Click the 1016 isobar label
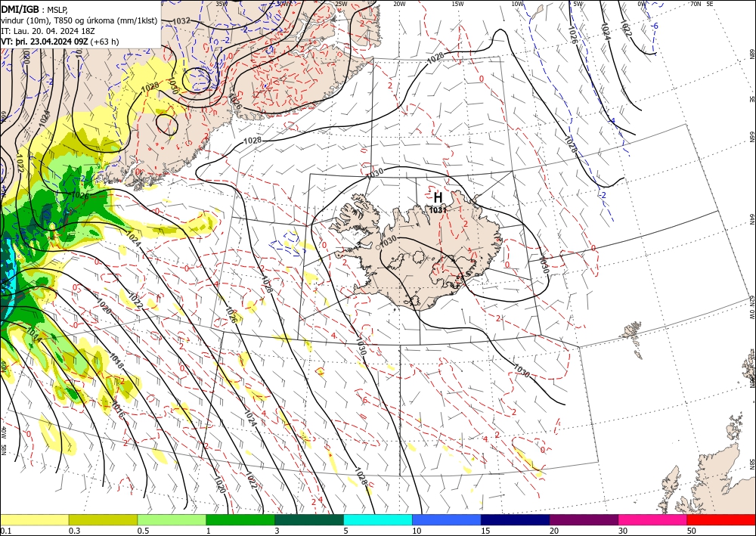The height and width of the screenshot is (536, 756). pyautogui.click(x=118, y=409)
